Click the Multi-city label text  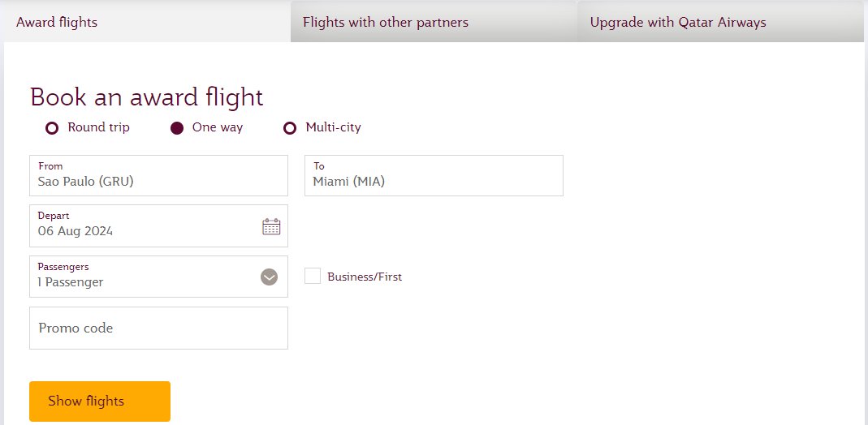(x=333, y=127)
